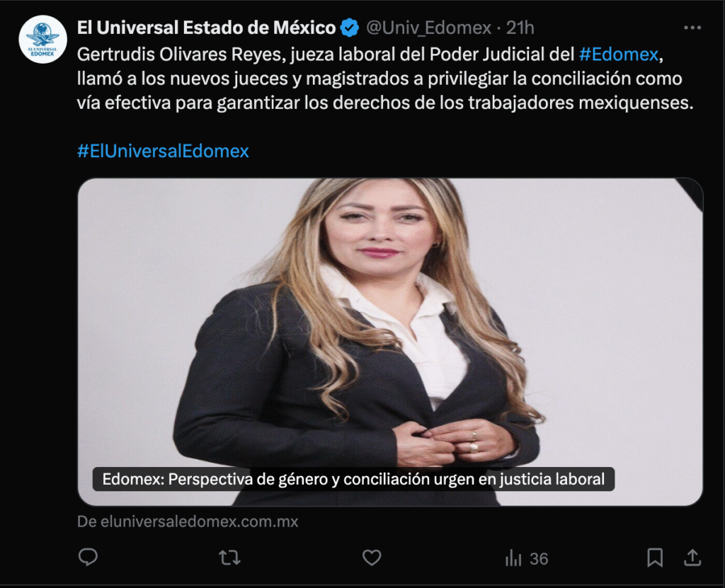Open the 21h timestamp link
The image size is (725, 588).
point(520,28)
